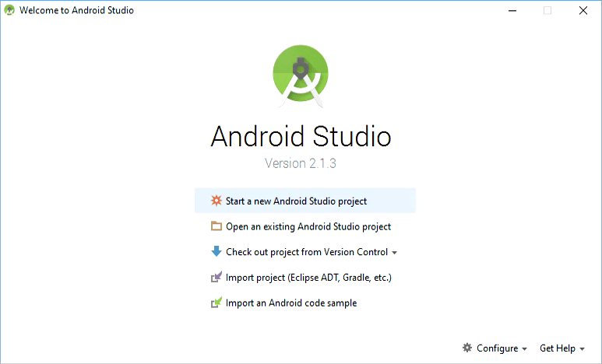Screen dimensions: 602x364
Task: Click the folder icon for opening existing project
Action: [217, 226]
